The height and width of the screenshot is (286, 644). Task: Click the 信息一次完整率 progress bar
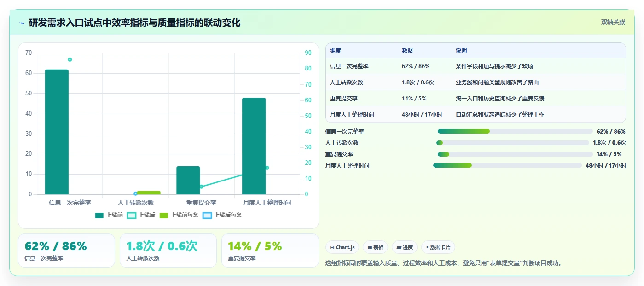[x=515, y=131]
